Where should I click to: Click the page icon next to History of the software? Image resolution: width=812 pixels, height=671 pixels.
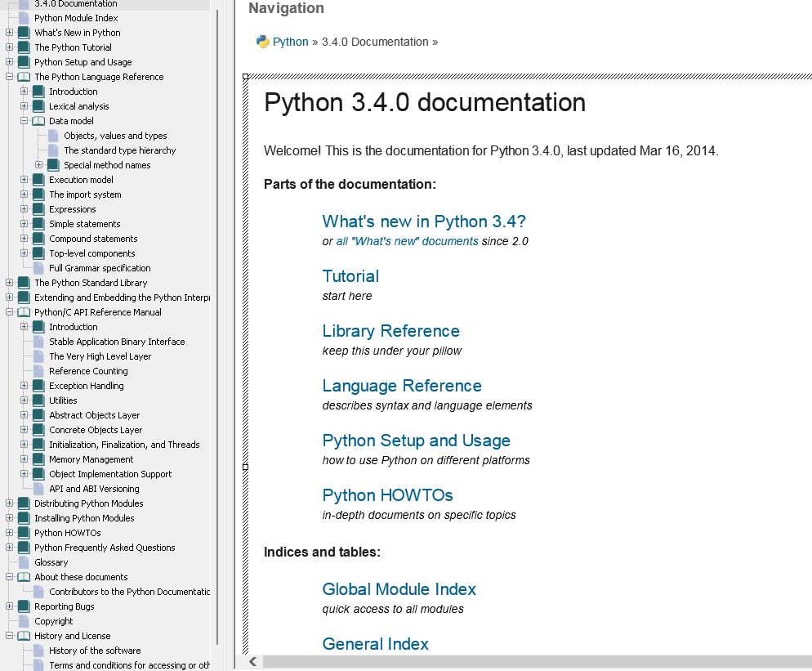tap(38, 651)
